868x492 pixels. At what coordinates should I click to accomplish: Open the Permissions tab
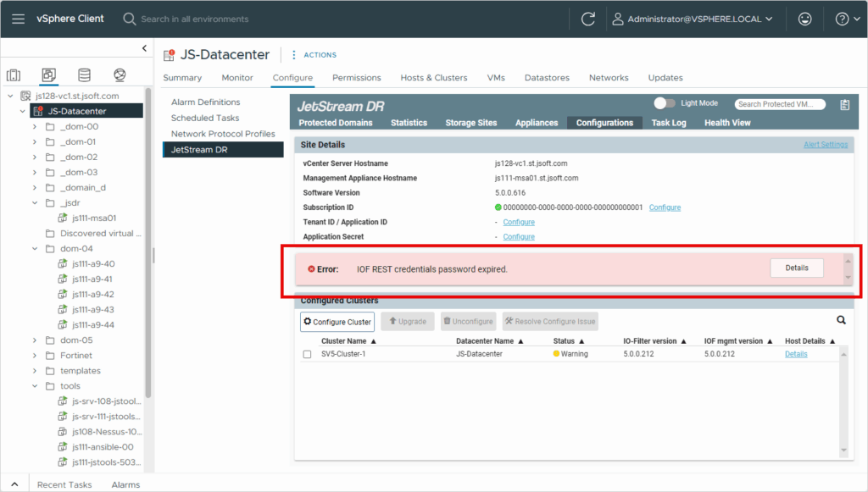pos(356,78)
